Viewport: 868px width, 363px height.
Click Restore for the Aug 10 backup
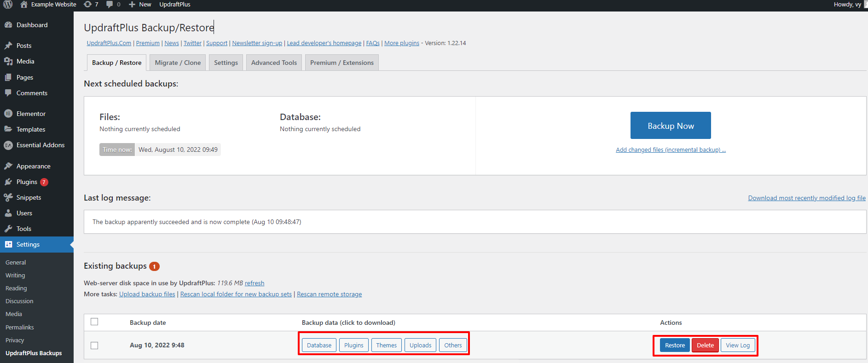point(675,345)
